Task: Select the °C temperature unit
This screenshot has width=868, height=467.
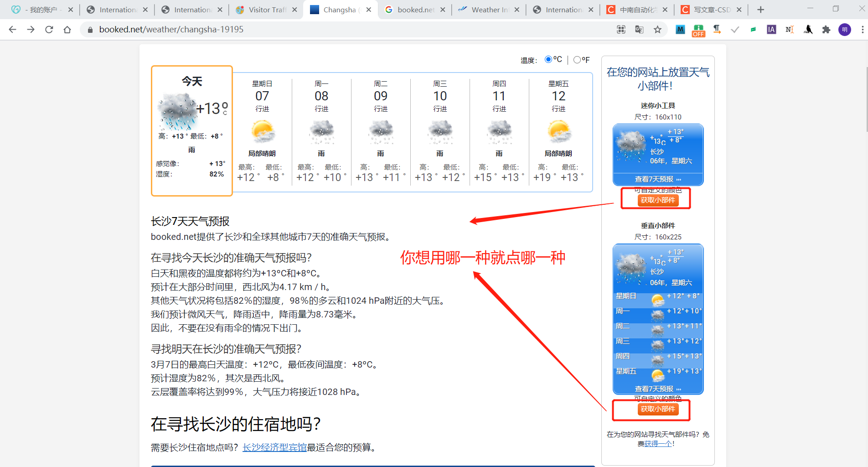Action: point(548,59)
